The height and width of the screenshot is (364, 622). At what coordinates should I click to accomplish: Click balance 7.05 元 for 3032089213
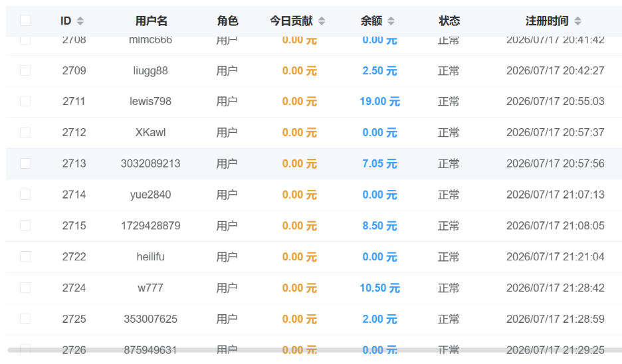[379, 163]
